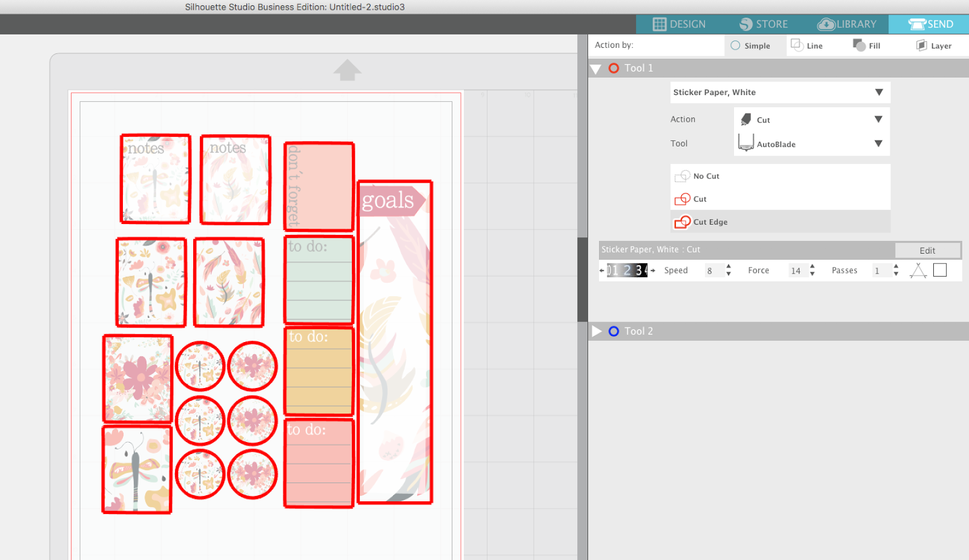Open the Sticker Paper, White material dropdown
Screen dimensions: 969x560
tap(780, 93)
